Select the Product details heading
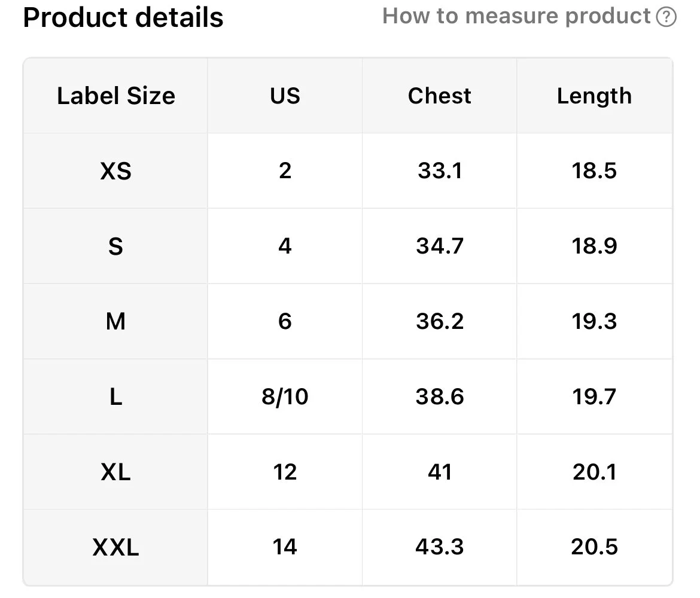 tap(123, 17)
